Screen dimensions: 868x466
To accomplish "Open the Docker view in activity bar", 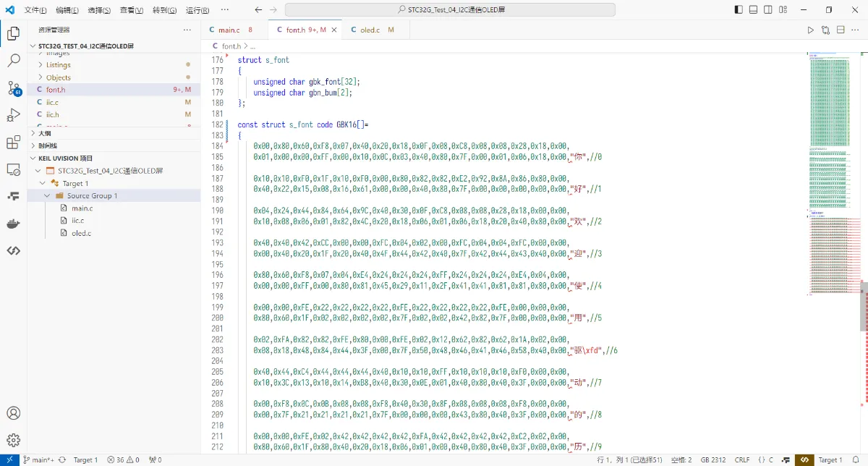I will (13, 224).
